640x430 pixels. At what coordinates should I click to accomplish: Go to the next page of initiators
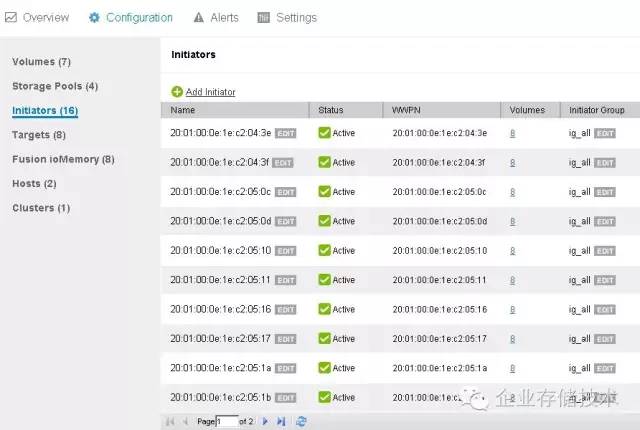click(x=265, y=421)
